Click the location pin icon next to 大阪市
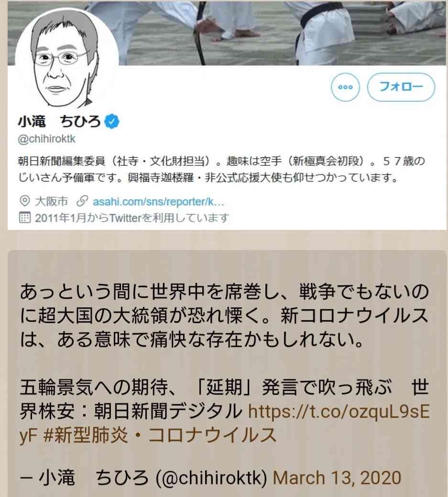448x497 pixels. click(x=25, y=201)
